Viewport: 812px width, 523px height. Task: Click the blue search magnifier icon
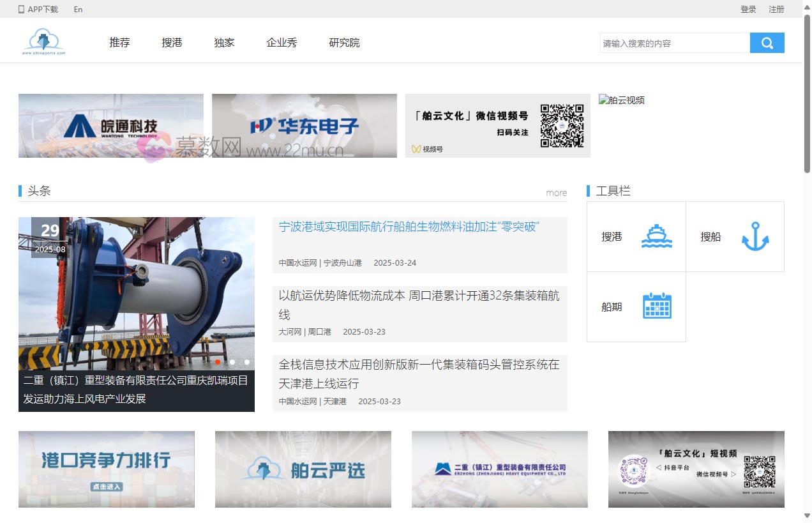coord(767,42)
